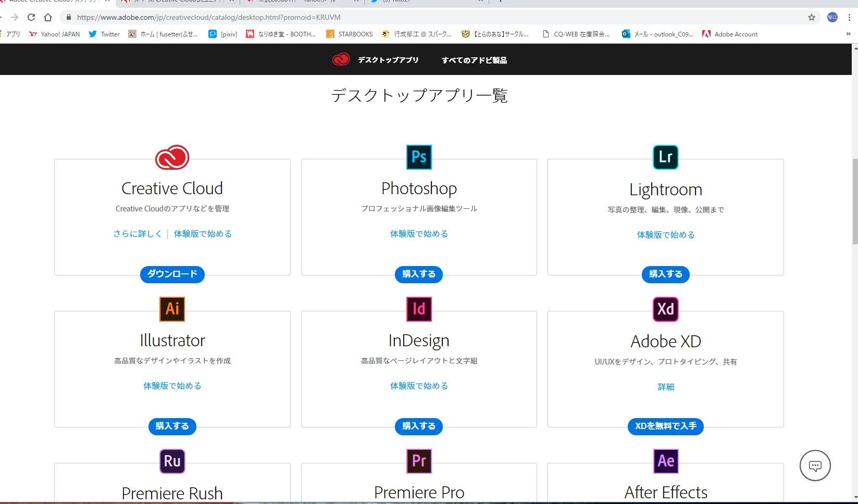Click the After Effects title text
This screenshot has height=504, width=858.
[x=666, y=492]
